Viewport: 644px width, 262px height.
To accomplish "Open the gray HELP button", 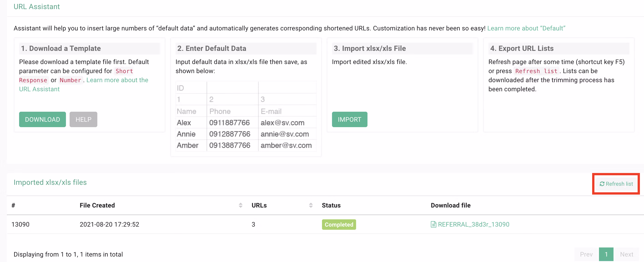I will [x=83, y=119].
